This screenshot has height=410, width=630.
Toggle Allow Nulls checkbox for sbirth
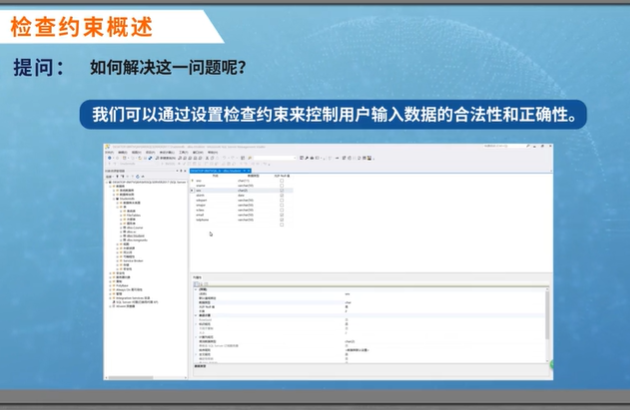click(x=282, y=195)
